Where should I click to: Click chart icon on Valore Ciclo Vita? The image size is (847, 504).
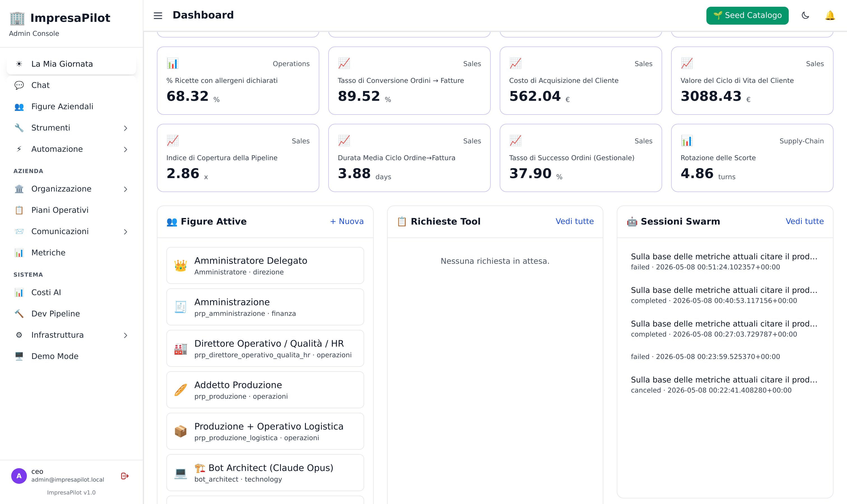[687, 63]
